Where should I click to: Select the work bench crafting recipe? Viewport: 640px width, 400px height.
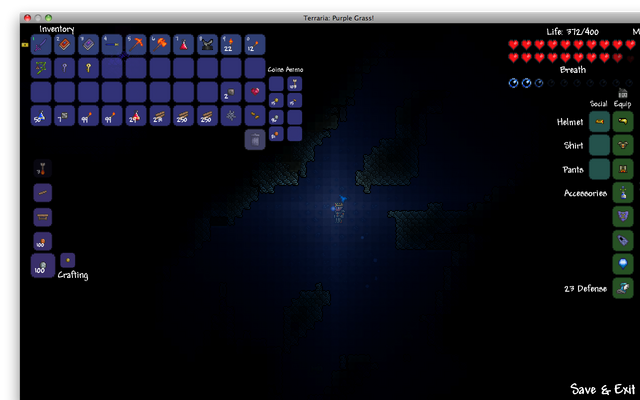43,217
